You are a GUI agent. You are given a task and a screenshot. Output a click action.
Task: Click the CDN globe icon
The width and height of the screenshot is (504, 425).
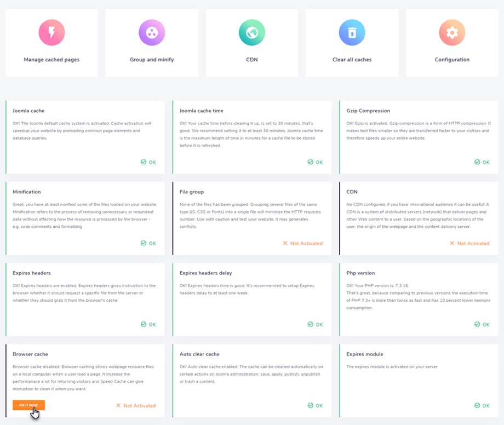[x=252, y=33]
